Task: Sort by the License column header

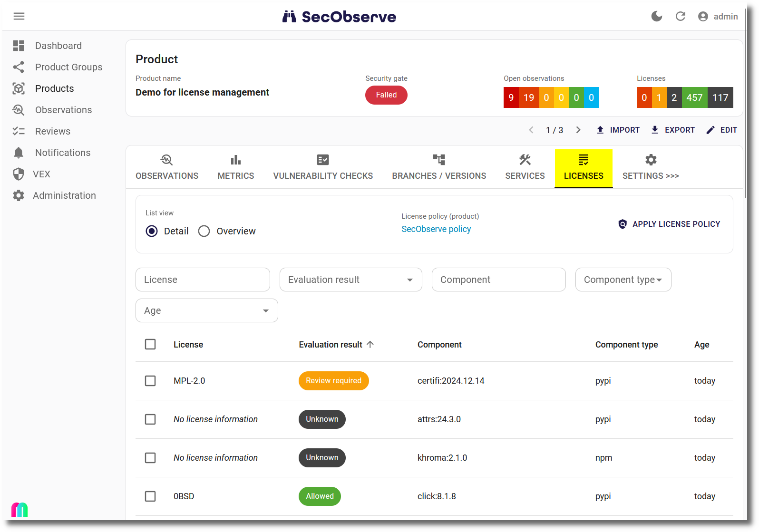Action: pyautogui.click(x=188, y=345)
